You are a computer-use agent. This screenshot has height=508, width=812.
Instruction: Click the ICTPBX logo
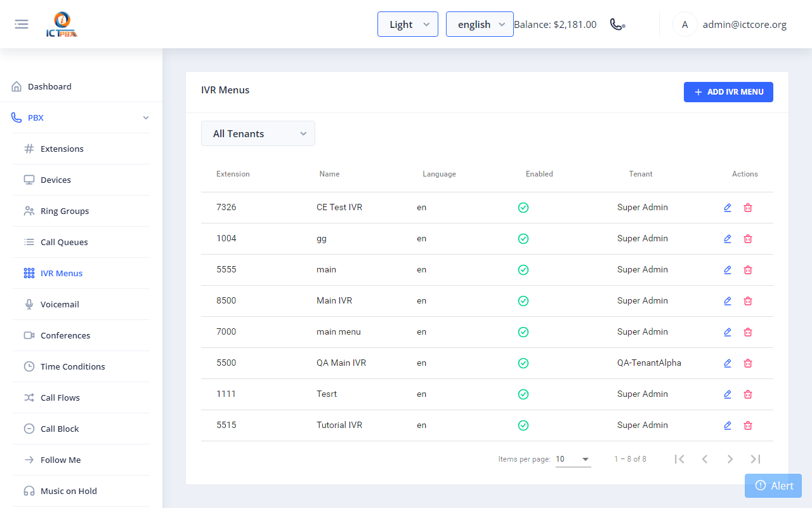click(62, 25)
